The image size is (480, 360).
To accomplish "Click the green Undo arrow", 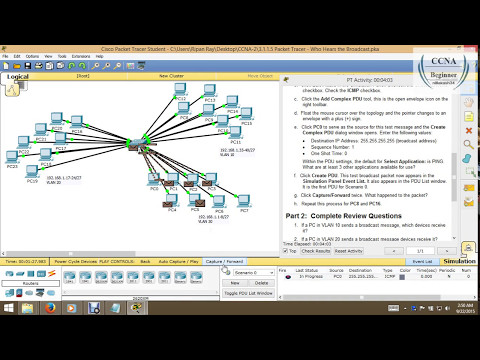I will pyautogui.click(x=71, y=66).
